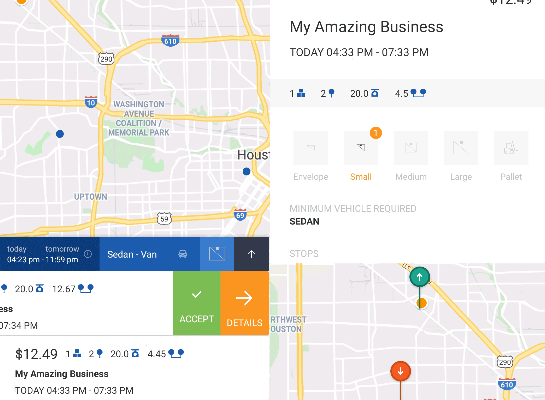Click the 20.0 weight icon in details panel
The width and height of the screenshot is (545, 400).
coord(375,93)
